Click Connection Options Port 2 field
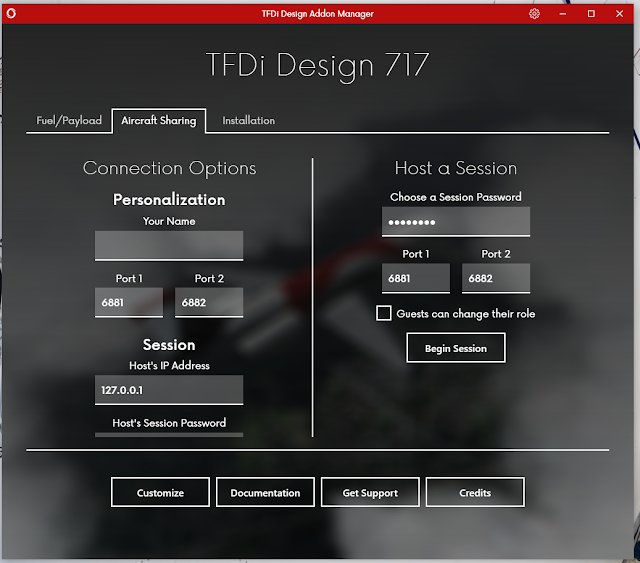Viewport: 640px width, 563px height. [x=209, y=303]
